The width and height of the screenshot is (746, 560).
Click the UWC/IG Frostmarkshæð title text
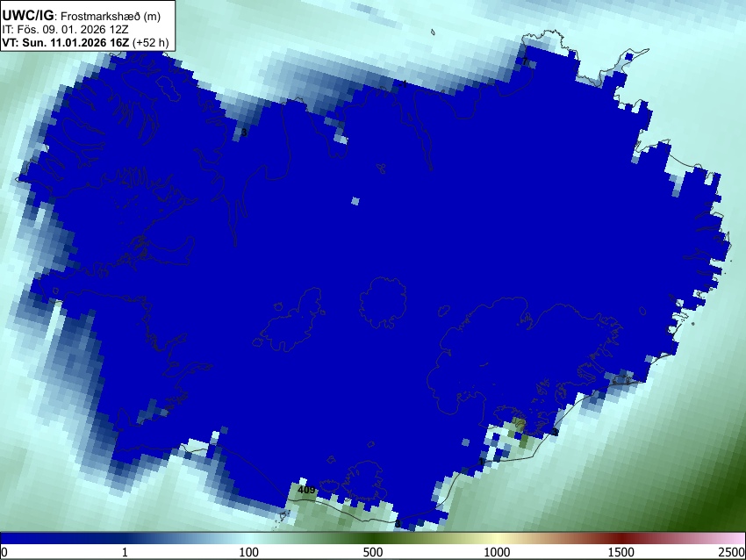tap(82, 16)
